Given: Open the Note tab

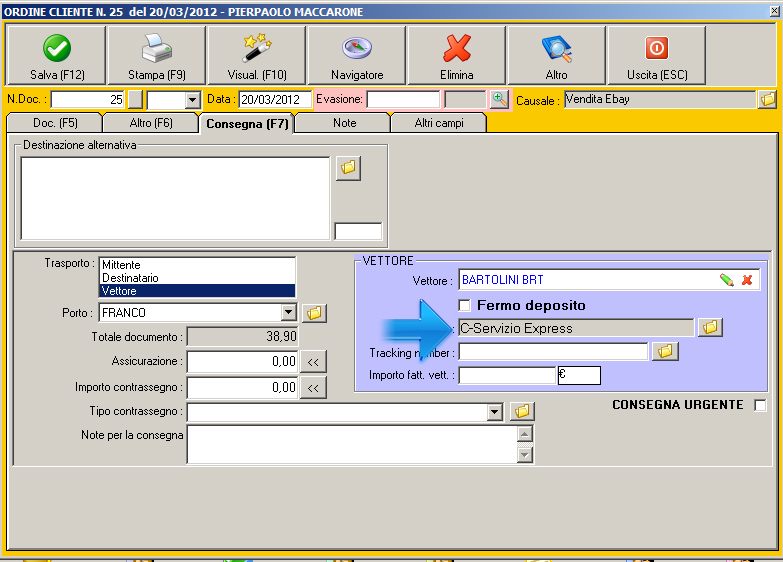Looking at the screenshot, I should point(345,123).
